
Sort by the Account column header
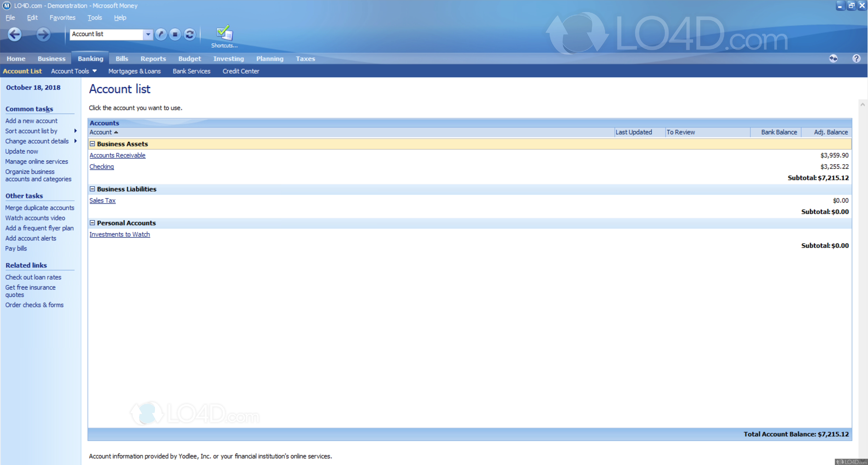[x=100, y=132]
